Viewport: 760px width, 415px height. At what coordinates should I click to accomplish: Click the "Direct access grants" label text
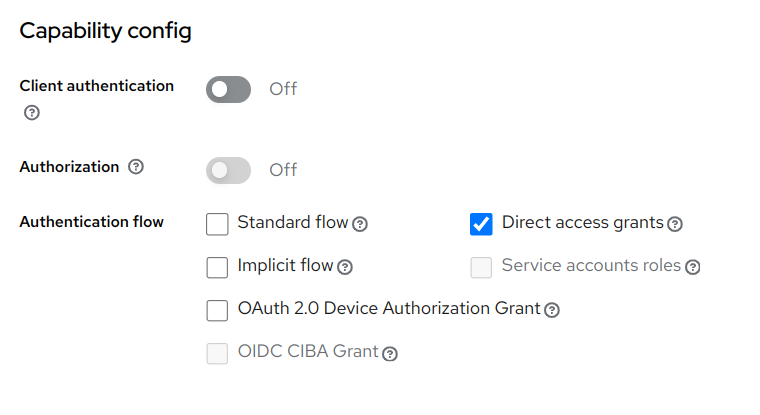point(582,222)
